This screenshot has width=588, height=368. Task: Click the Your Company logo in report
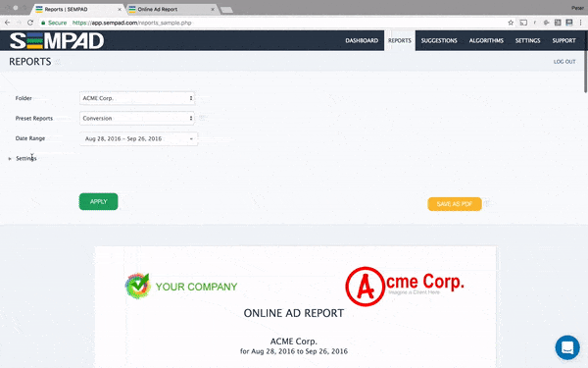coord(181,287)
